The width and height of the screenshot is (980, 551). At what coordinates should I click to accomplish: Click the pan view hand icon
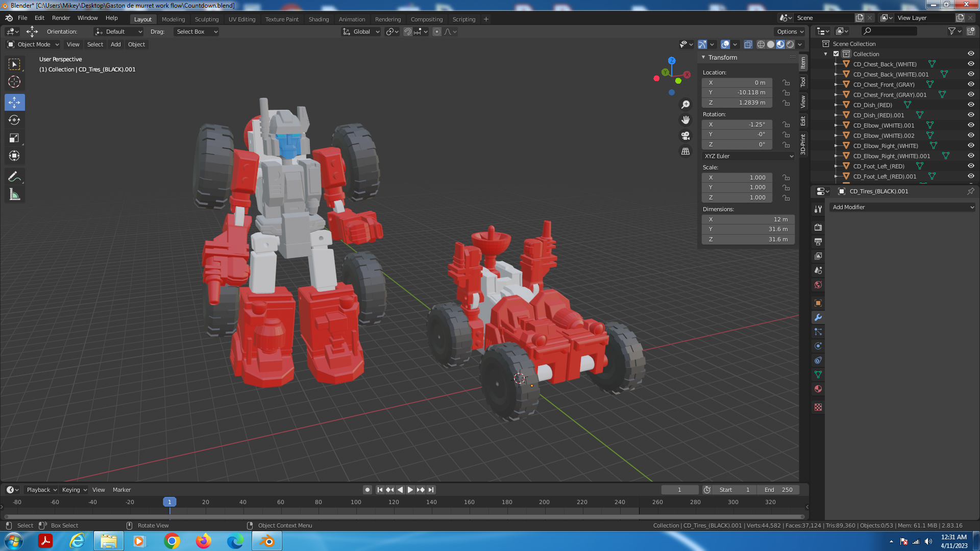pos(685,120)
